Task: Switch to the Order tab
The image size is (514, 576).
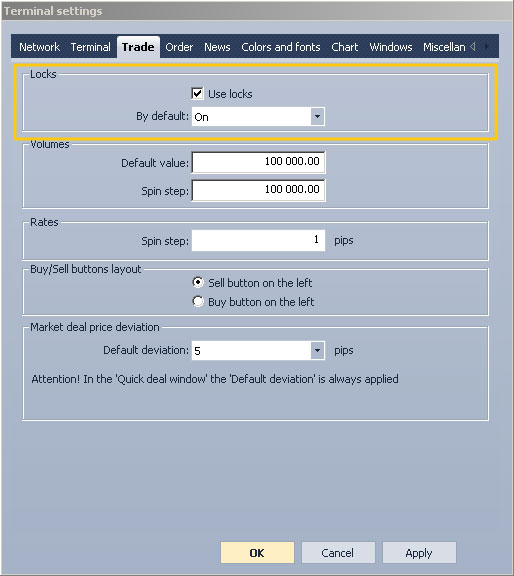Action: 179,47
